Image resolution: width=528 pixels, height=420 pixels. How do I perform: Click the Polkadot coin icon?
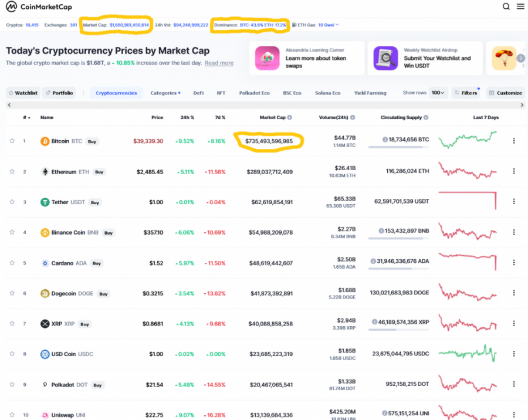[45, 385]
